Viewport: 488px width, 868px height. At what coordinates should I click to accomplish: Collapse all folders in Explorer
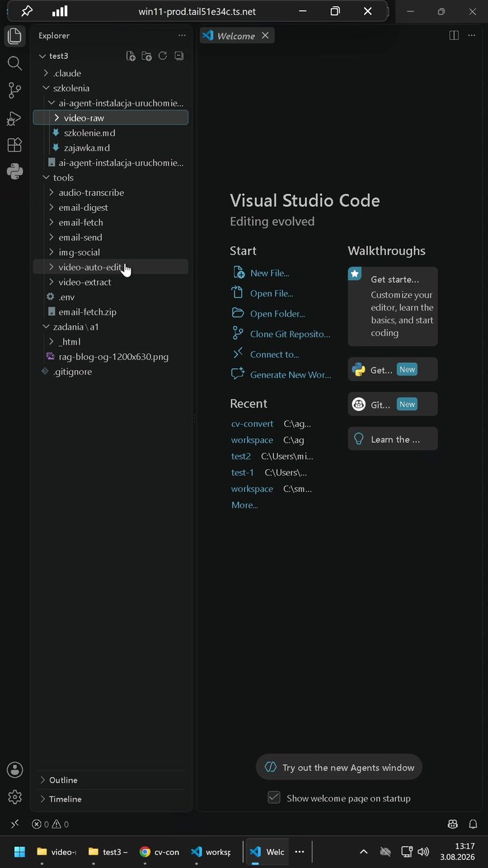pos(179,56)
